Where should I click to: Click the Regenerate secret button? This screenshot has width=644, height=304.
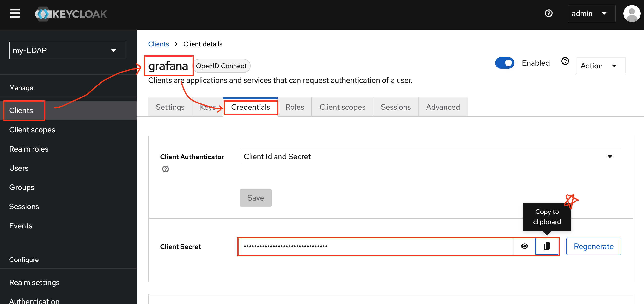point(593,246)
